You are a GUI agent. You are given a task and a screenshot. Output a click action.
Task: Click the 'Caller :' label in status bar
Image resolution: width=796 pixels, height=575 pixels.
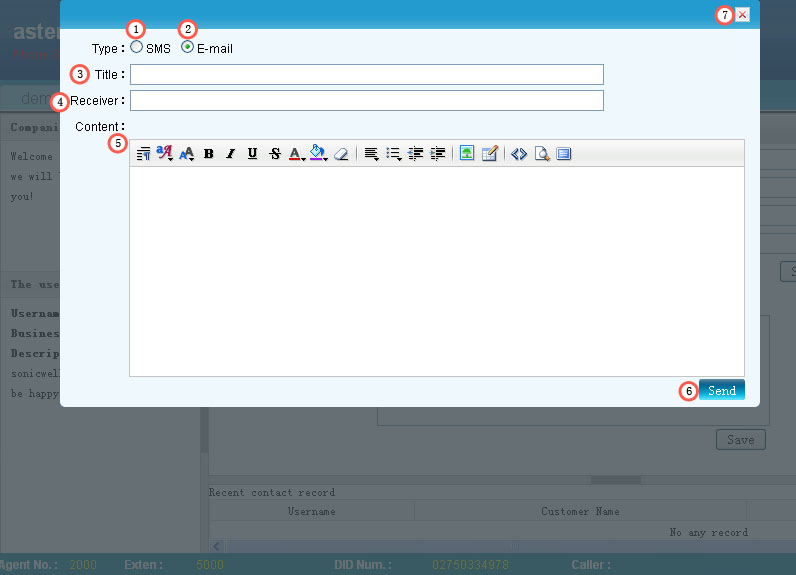[591, 565]
